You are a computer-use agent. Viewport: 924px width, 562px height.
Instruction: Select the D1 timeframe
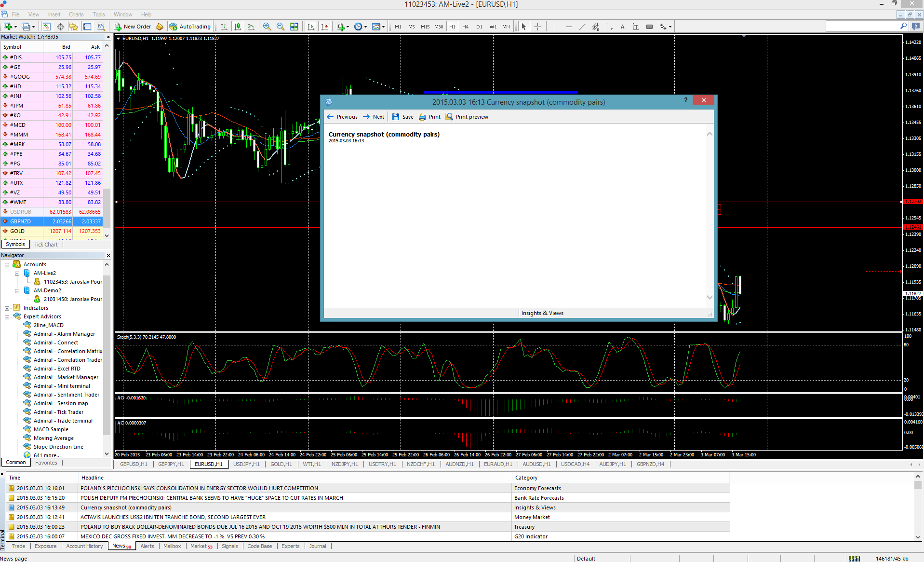(x=479, y=27)
